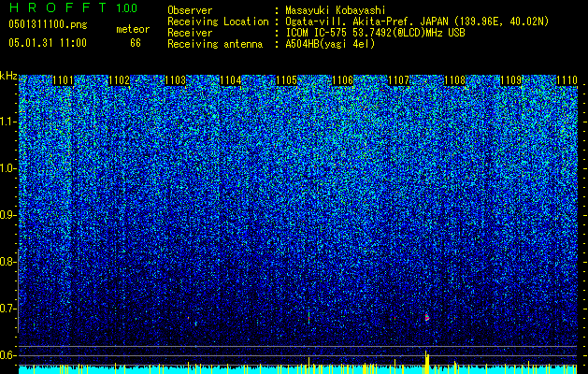
Task: Select the 'Observer' label
Action: [190, 10]
